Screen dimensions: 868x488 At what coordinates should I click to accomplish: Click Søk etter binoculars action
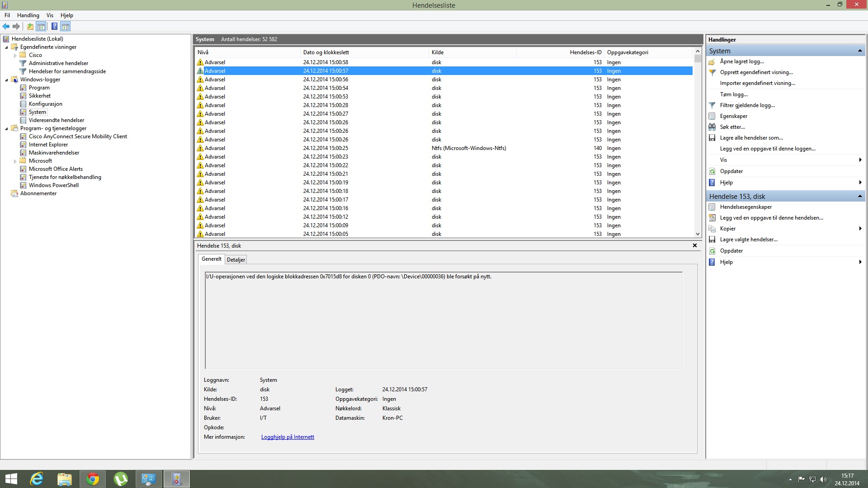732,127
